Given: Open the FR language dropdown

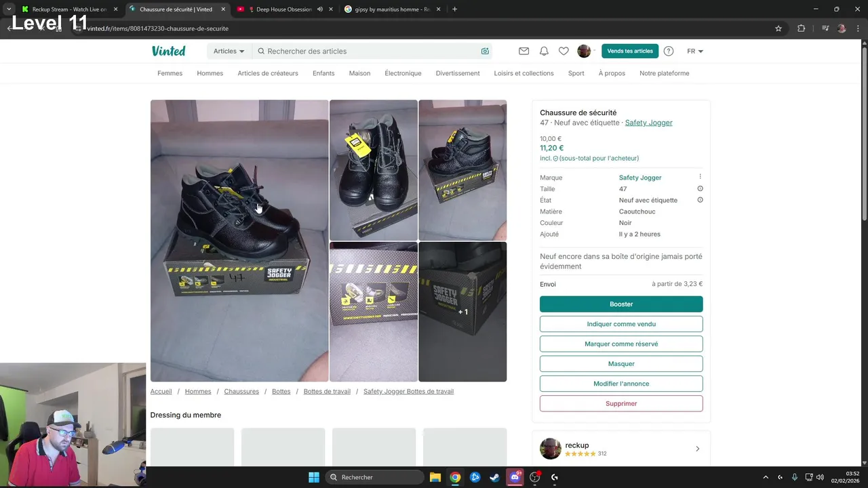Looking at the screenshot, I should tap(695, 51).
